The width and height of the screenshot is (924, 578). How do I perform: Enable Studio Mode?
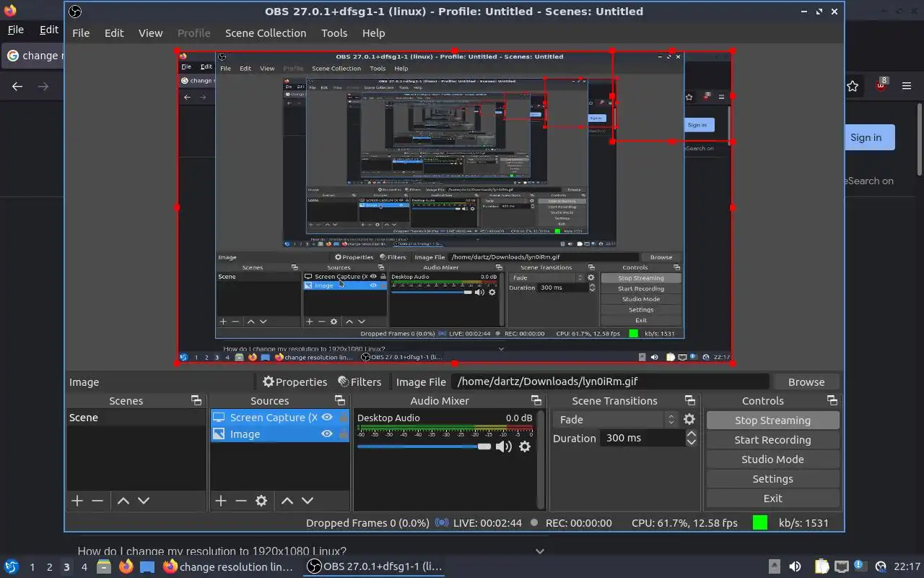(772, 459)
